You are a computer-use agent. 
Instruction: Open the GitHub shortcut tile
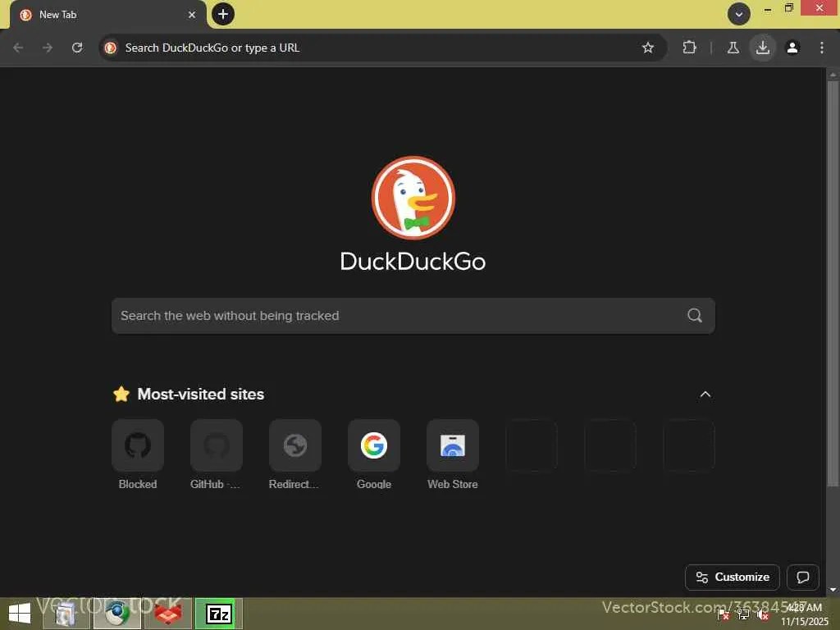(217, 454)
